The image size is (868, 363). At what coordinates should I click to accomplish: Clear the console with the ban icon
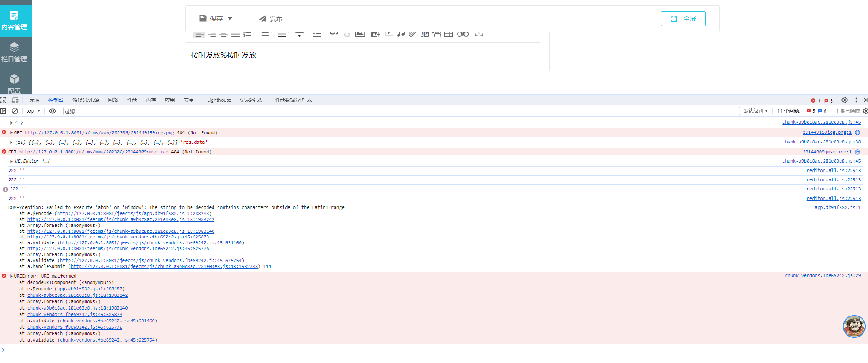click(15, 111)
